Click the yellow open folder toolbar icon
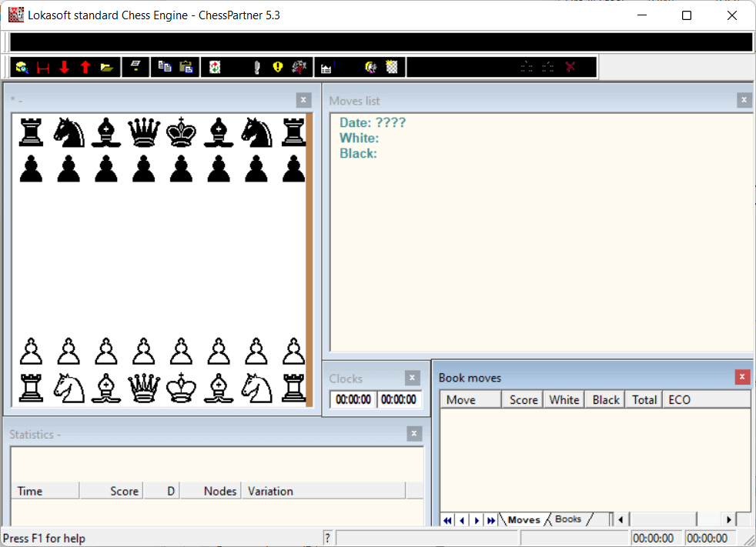The height and width of the screenshot is (547, 756). tap(106, 67)
